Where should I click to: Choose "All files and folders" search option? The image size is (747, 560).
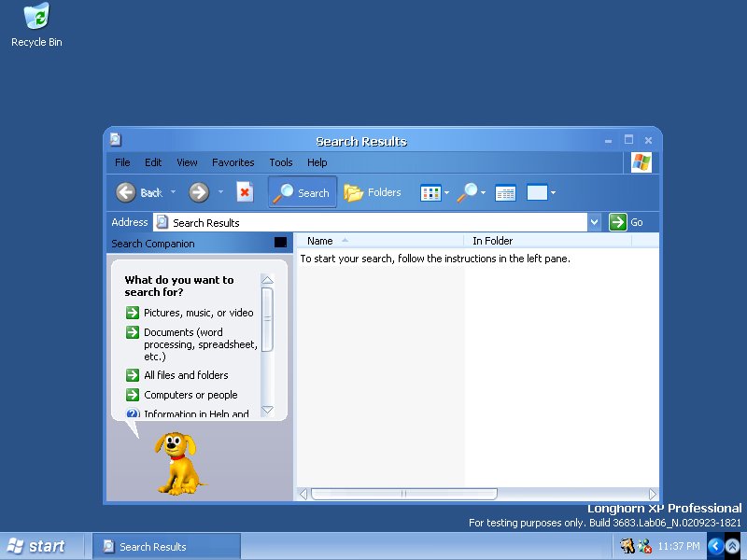[186, 375]
